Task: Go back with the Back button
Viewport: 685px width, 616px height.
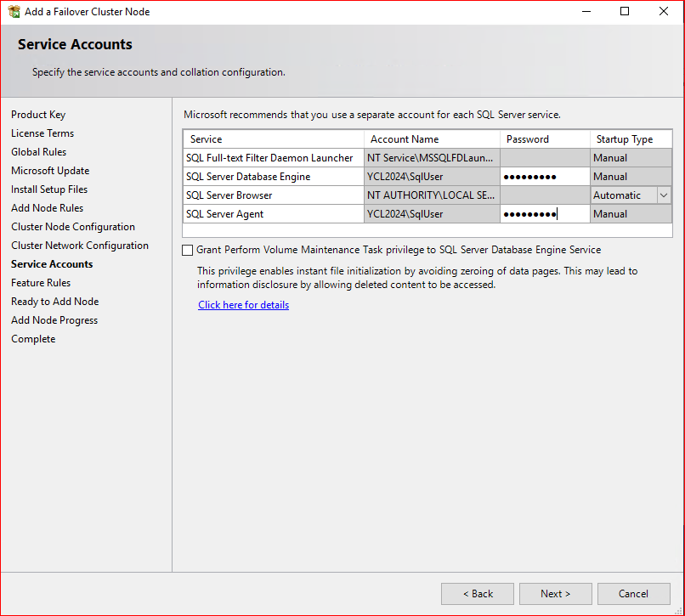Action: (478, 594)
